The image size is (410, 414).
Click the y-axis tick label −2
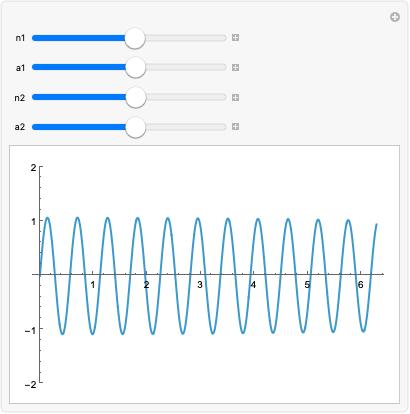pos(30,385)
